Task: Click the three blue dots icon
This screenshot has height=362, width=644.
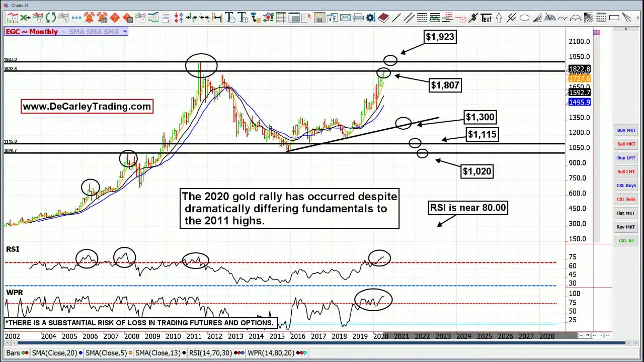Action: tap(76, 18)
